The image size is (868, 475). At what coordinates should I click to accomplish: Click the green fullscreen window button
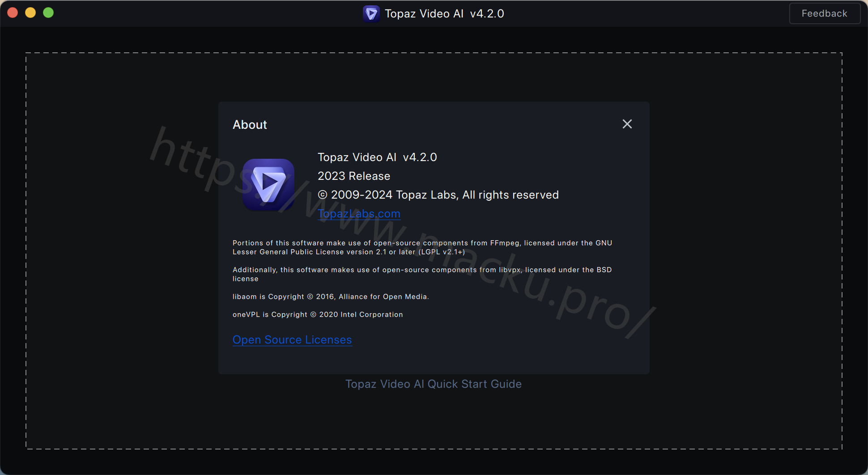[48, 13]
